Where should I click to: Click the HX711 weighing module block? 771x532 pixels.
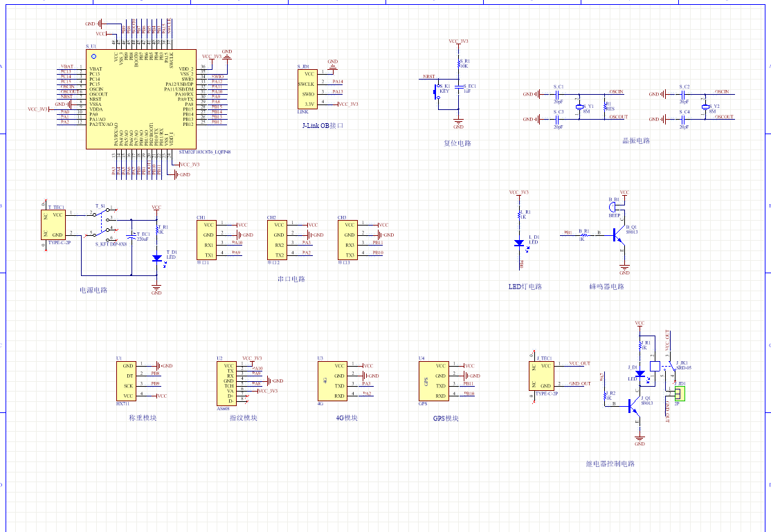click(x=126, y=380)
